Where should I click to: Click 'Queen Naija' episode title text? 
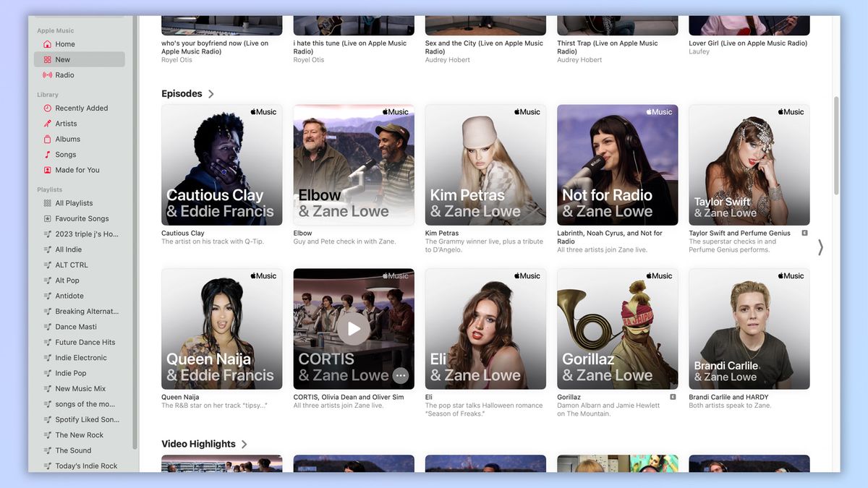[180, 398]
